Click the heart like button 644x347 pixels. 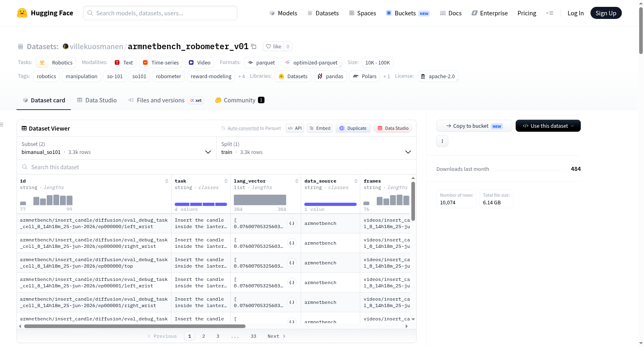click(273, 46)
